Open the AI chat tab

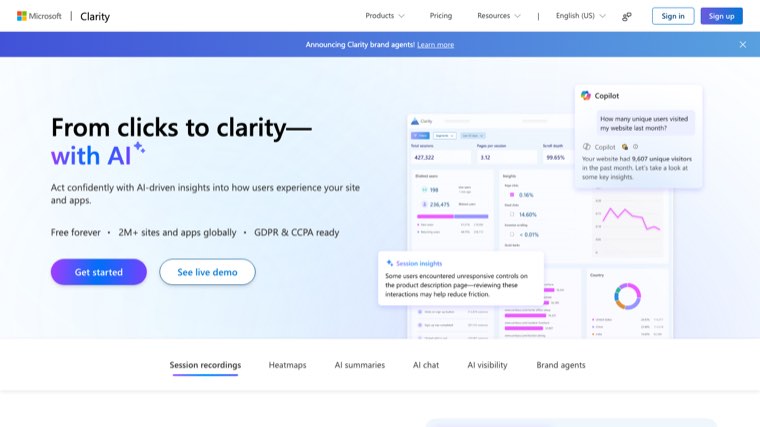pyautogui.click(x=426, y=365)
